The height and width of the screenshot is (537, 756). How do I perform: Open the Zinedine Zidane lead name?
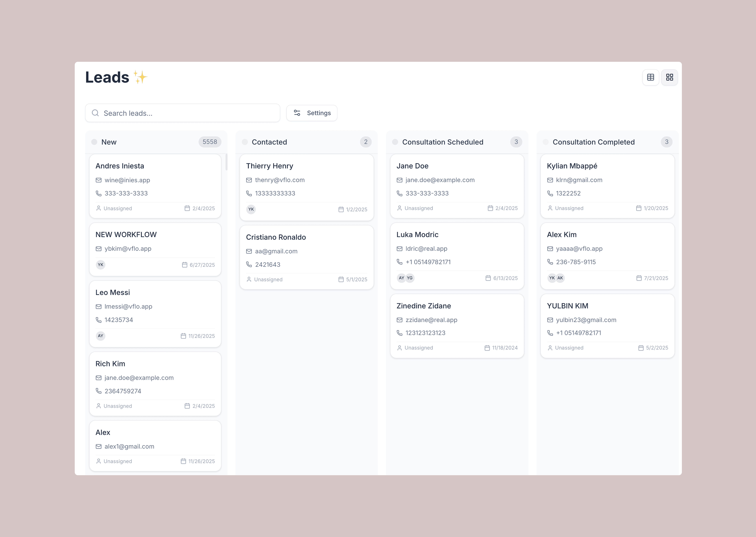(x=424, y=306)
